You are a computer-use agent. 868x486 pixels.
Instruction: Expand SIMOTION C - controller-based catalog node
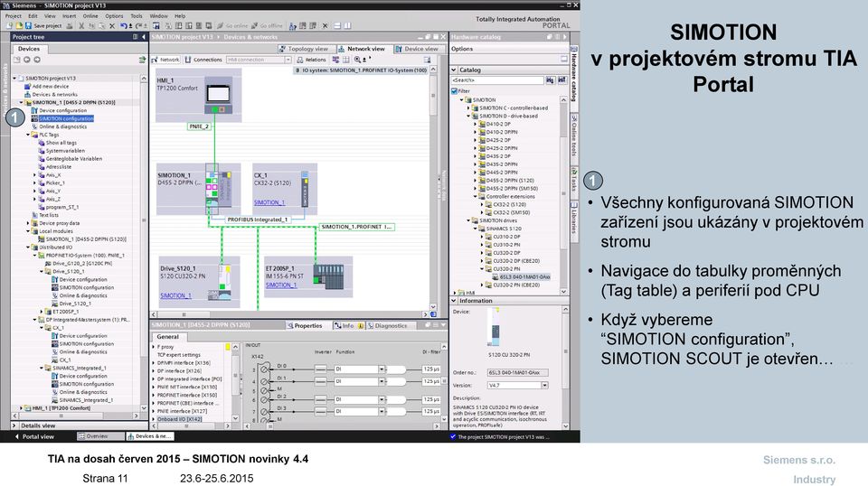468,108
